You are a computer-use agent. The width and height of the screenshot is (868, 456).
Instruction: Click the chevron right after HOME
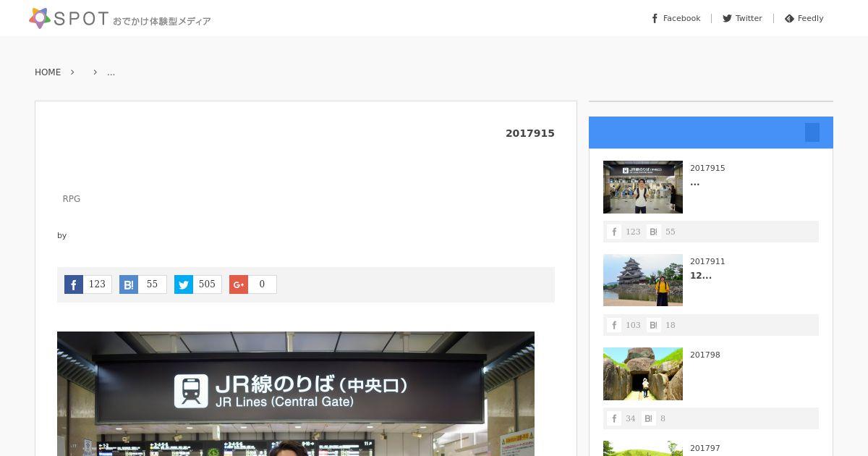(72, 72)
